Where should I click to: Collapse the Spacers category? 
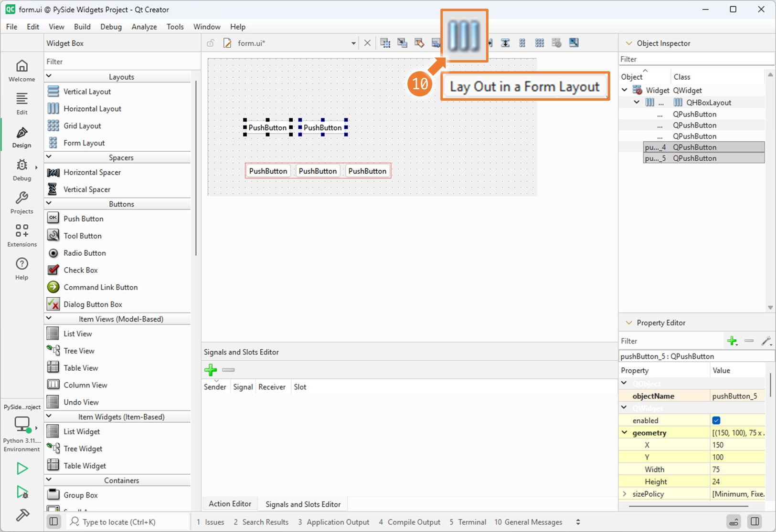(49, 157)
